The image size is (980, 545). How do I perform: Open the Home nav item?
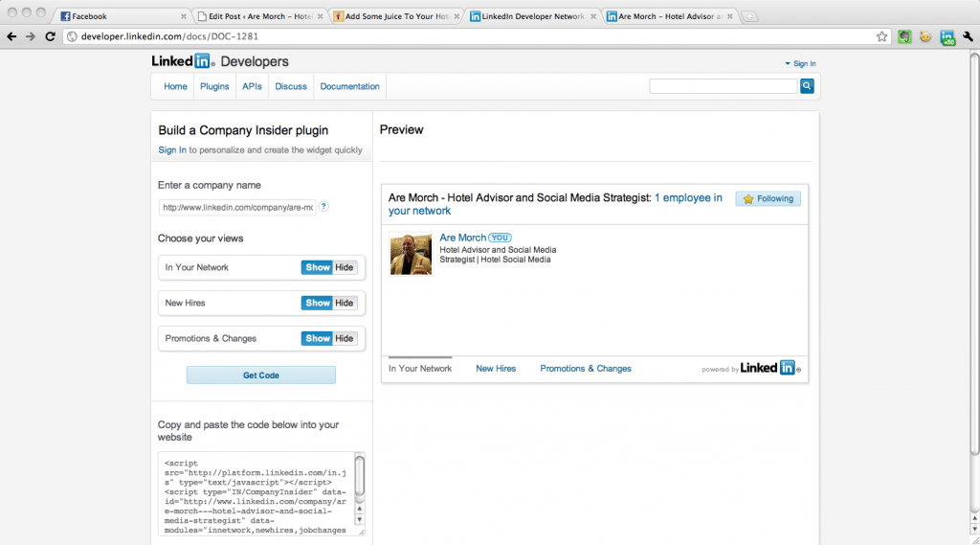point(175,86)
